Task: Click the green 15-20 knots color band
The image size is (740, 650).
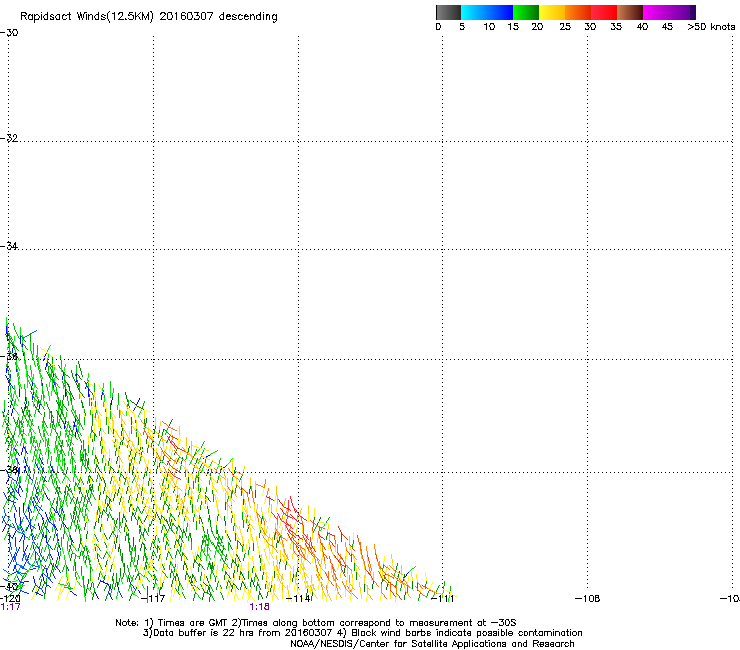Action: click(x=526, y=12)
